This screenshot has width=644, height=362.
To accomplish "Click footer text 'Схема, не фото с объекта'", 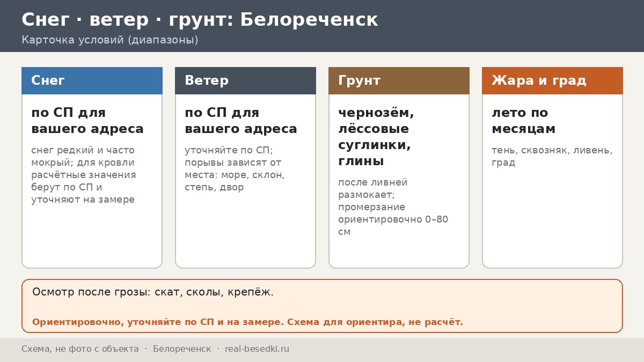I will tap(80, 349).
